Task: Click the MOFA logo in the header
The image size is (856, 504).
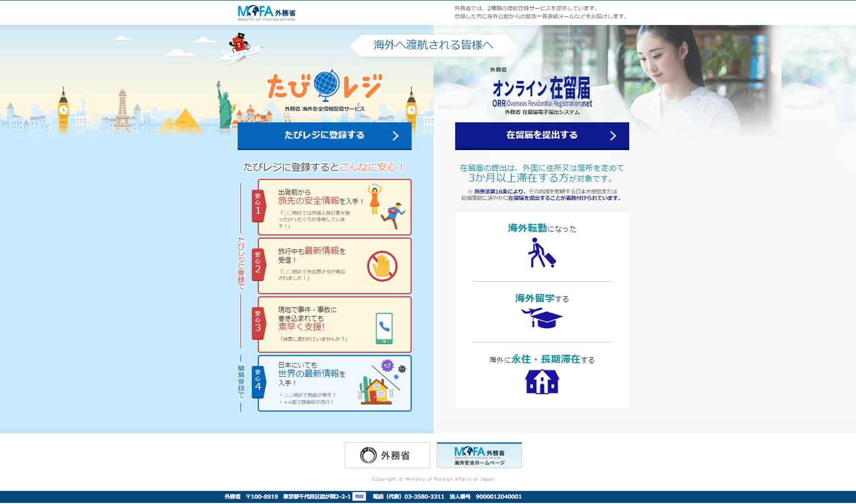Action: pyautogui.click(x=266, y=12)
